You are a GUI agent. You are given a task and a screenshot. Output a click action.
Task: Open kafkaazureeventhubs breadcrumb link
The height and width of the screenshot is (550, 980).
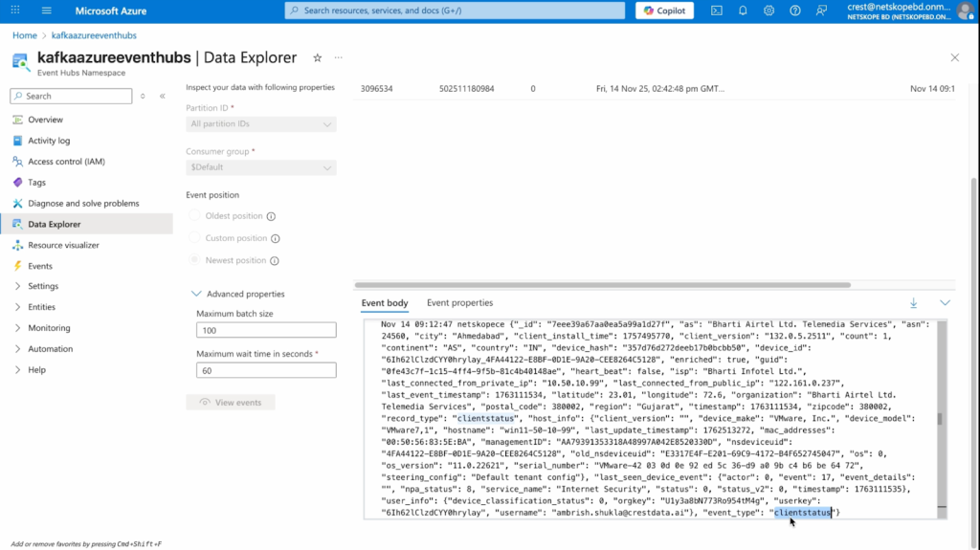coord(94,35)
